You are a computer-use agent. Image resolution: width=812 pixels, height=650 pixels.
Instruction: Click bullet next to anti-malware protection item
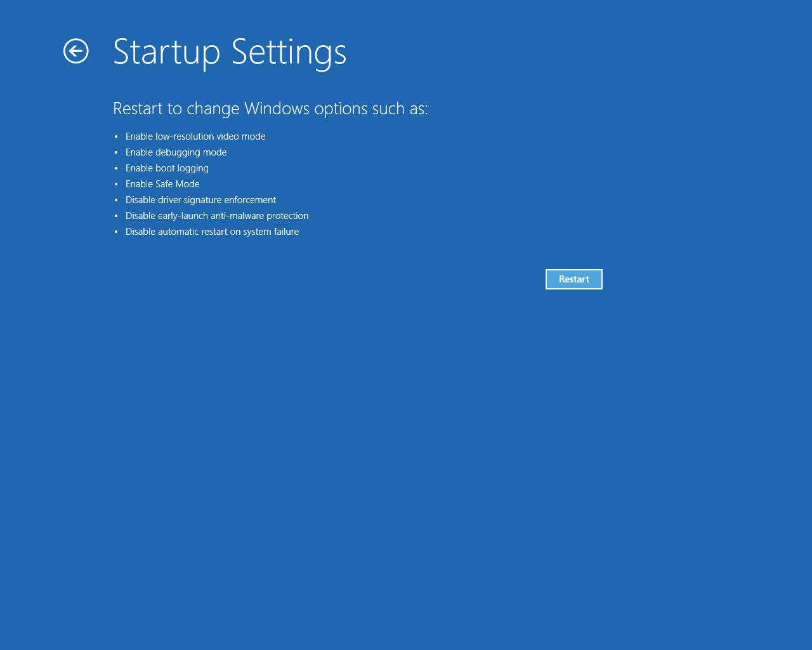pyautogui.click(x=116, y=216)
